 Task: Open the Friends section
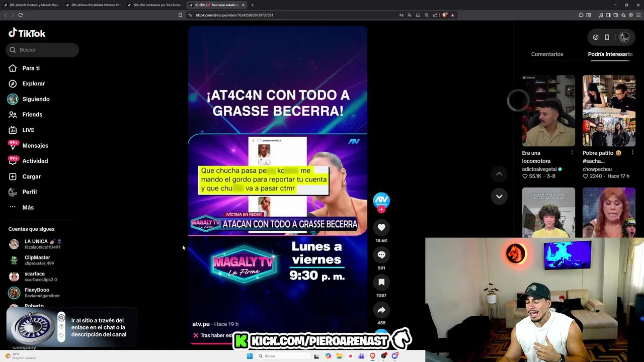click(25, 115)
